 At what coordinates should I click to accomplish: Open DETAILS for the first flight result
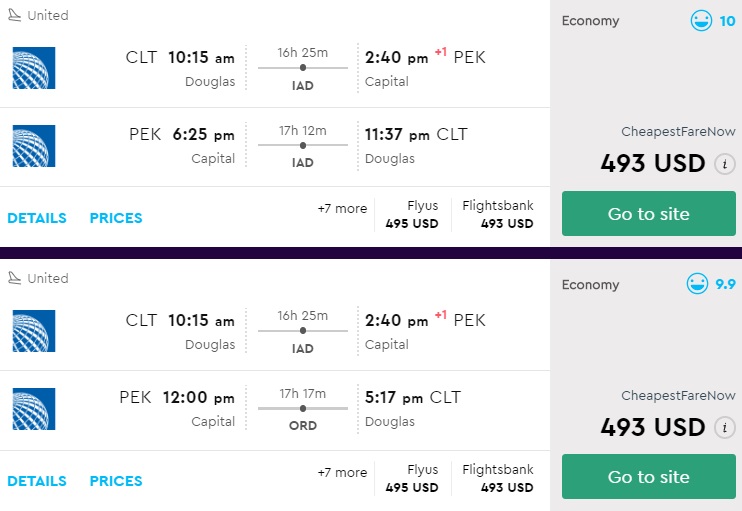(x=37, y=218)
